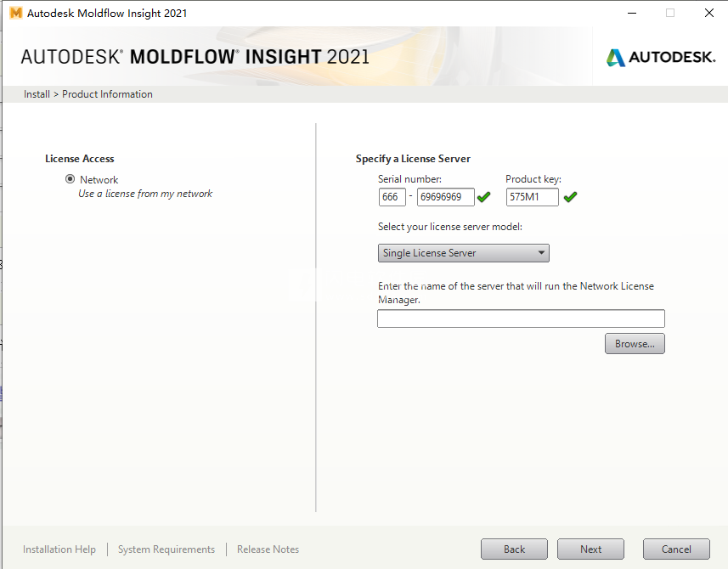Open the System Requirements link

(166, 549)
